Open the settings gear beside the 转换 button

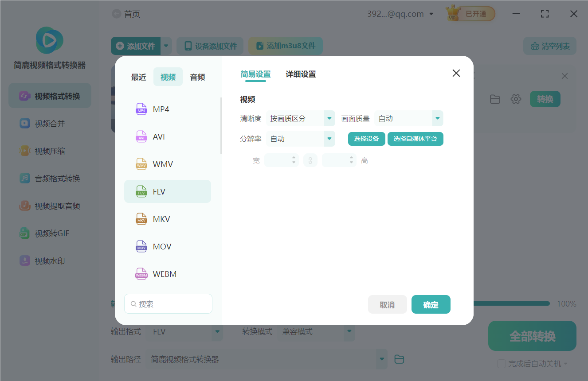(516, 99)
